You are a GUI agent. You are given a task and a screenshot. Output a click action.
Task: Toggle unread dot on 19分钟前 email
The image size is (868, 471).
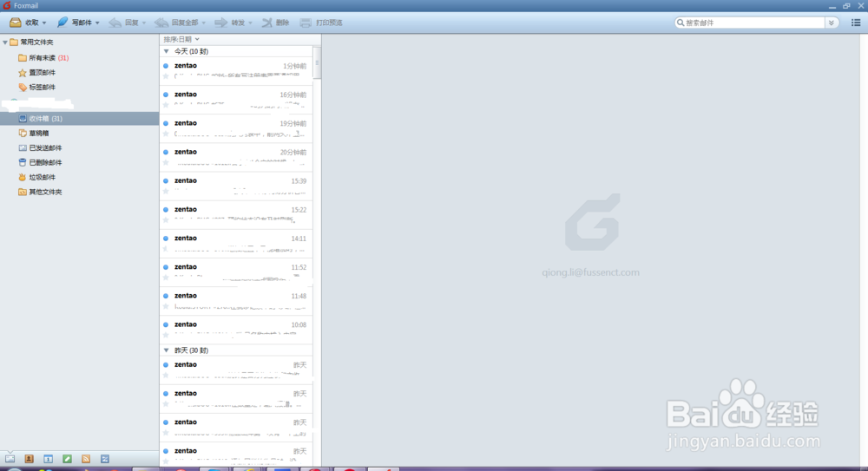tap(166, 123)
